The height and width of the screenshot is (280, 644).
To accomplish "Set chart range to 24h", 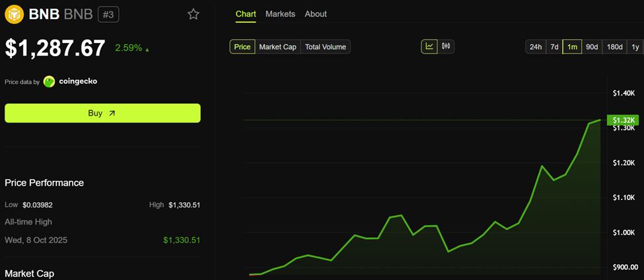I will point(536,47).
